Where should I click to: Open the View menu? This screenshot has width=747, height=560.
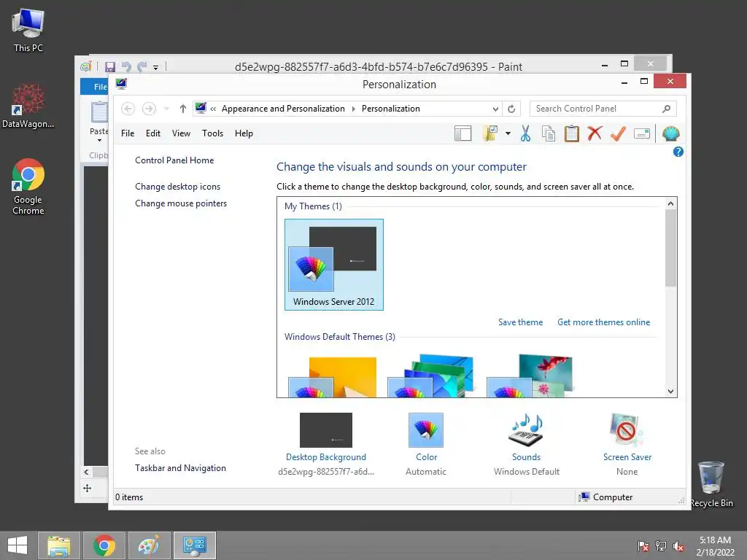click(181, 133)
